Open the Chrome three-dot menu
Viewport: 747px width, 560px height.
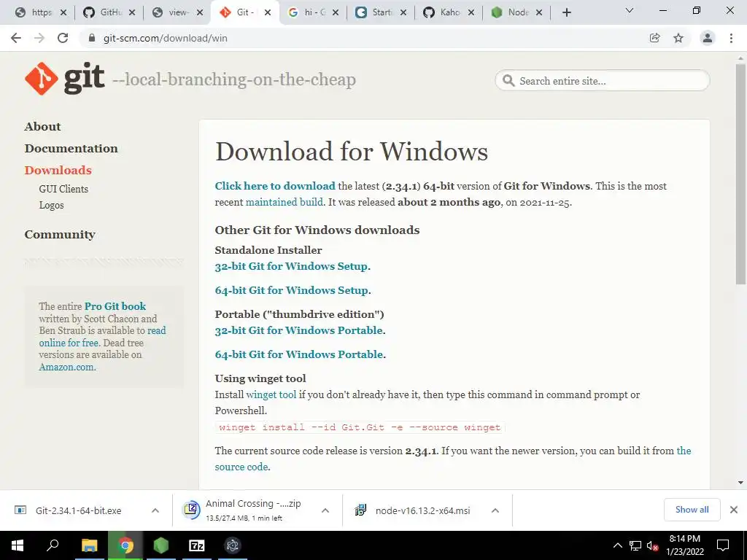pyautogui.click(x=731, y=38)
